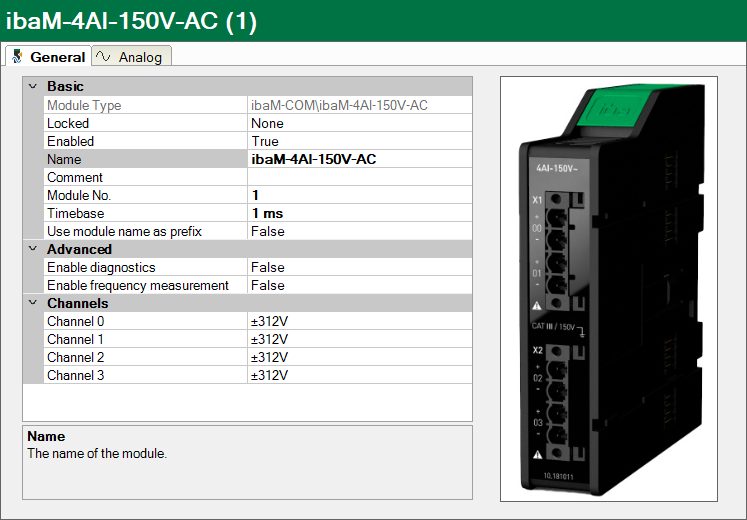747x520 pixels.
Task: Edit the Name field ibaM-4AI-150V-AC
Action: click(360, 159)
